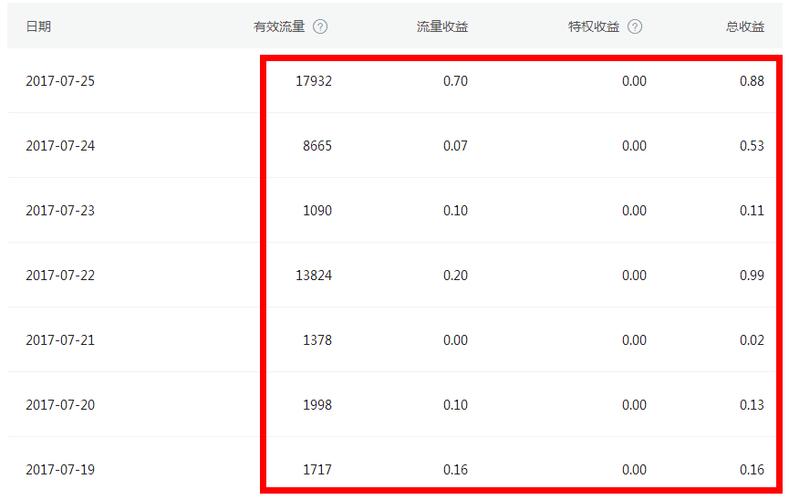Viewport: 789px width, 500px height.
Task: Click 流量收益 value in 2017-07-20 row
Action: click(455, 405)
